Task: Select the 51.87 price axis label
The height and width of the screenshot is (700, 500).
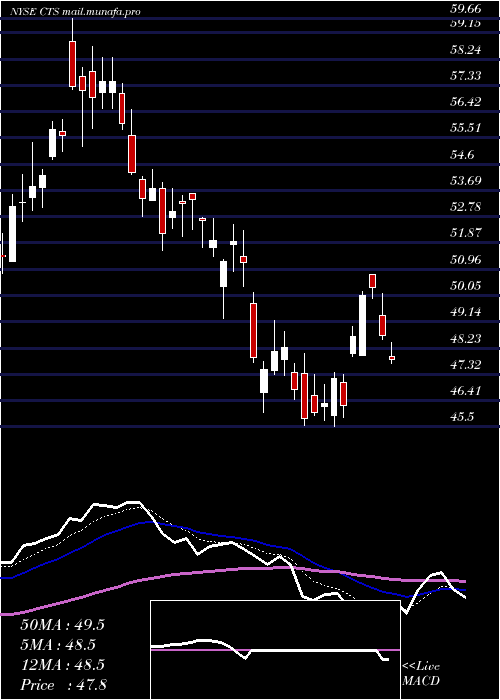Action: pyautogui.click(x=464, y=233)
